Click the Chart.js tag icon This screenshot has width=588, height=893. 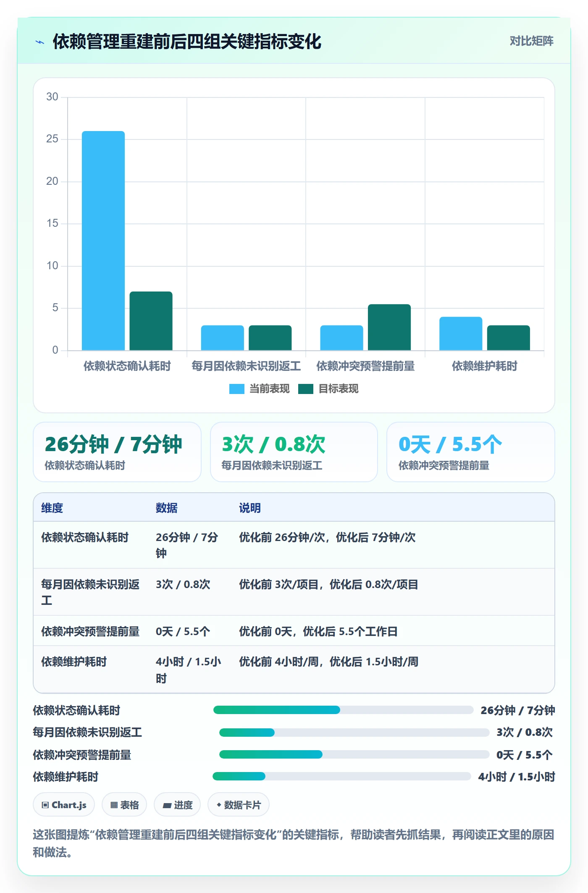coord(45,805)
